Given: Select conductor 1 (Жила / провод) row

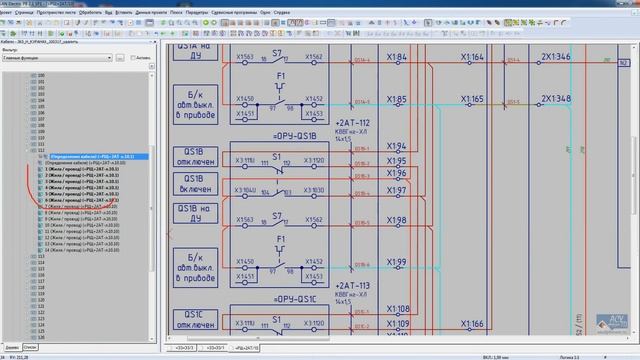Looking at the screenshot, I should coord(82,169).
